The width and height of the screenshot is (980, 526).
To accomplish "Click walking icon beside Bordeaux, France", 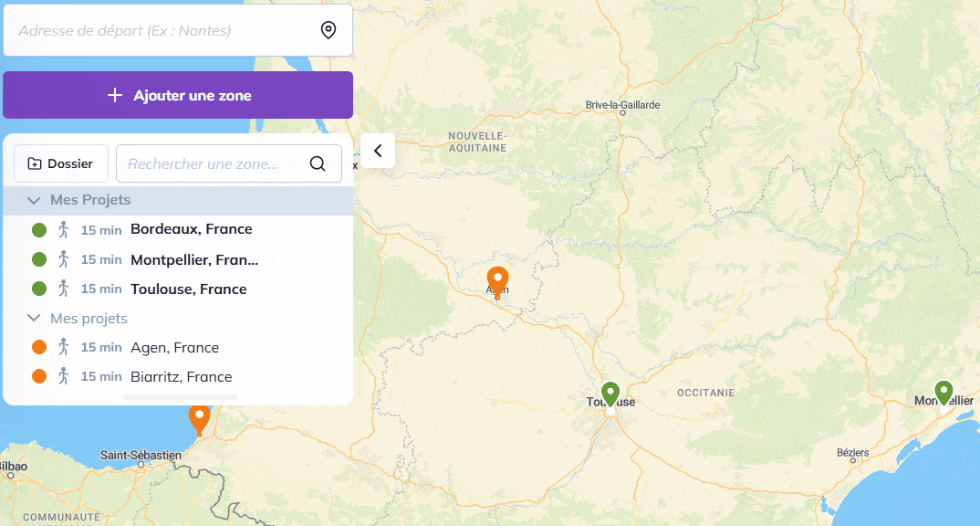I will [x=63, y=229].
